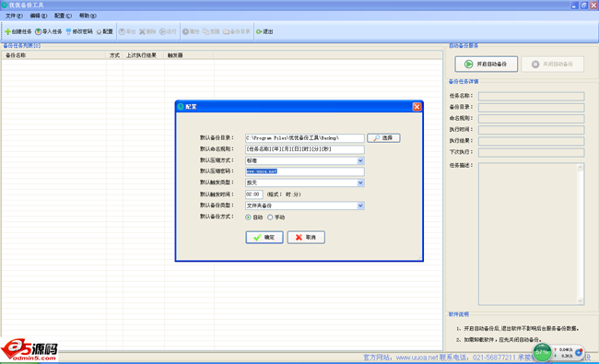The width and height of the screenshot is (599, 364).
Task: Click the 备份任务列表 group label
Action: [22, 46]
